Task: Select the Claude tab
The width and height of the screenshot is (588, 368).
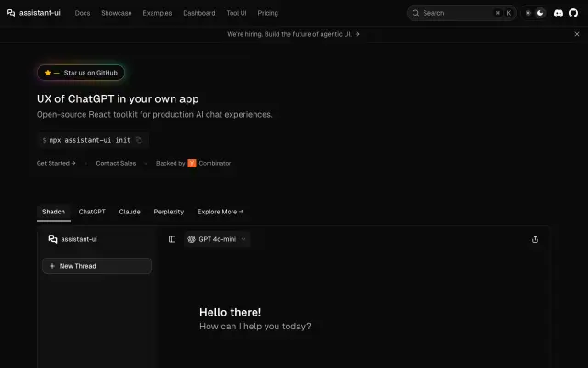Action: point(130,212)
